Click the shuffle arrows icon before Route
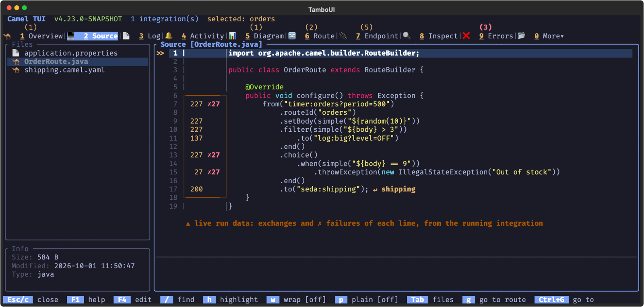The height and width of the screenshot is (307, 644). tap(292, 36)
